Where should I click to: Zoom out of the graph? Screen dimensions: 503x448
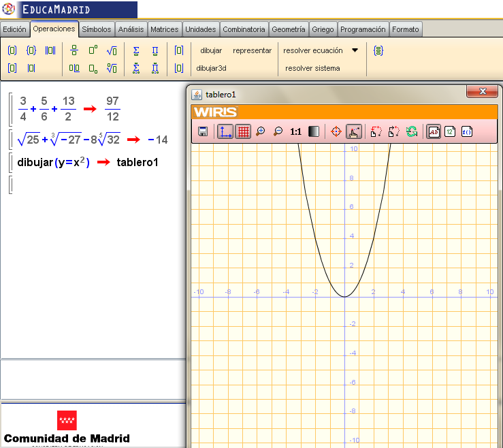click(278, 131)
